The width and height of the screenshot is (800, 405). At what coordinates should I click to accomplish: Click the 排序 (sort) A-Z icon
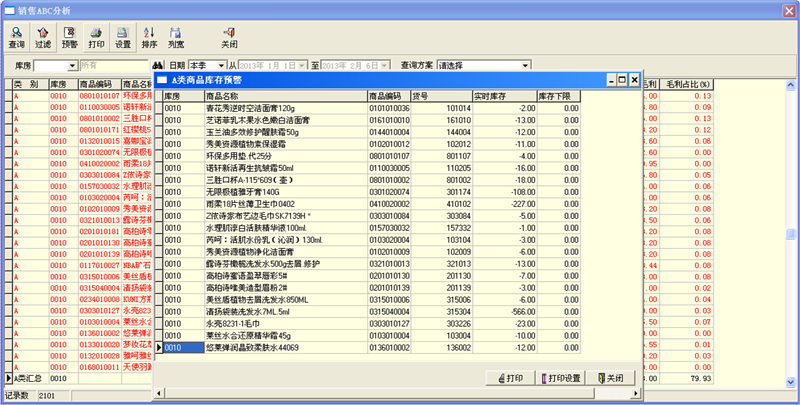149,37
